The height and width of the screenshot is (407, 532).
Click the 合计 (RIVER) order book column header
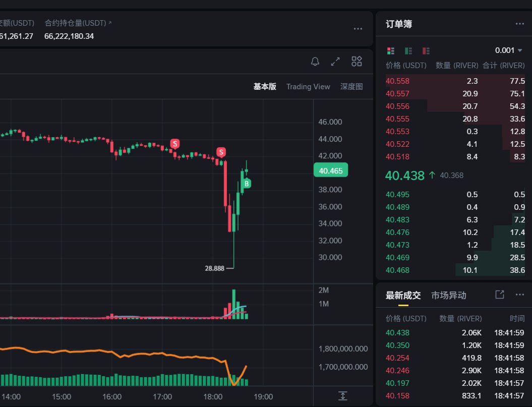[x=504, y=66]
